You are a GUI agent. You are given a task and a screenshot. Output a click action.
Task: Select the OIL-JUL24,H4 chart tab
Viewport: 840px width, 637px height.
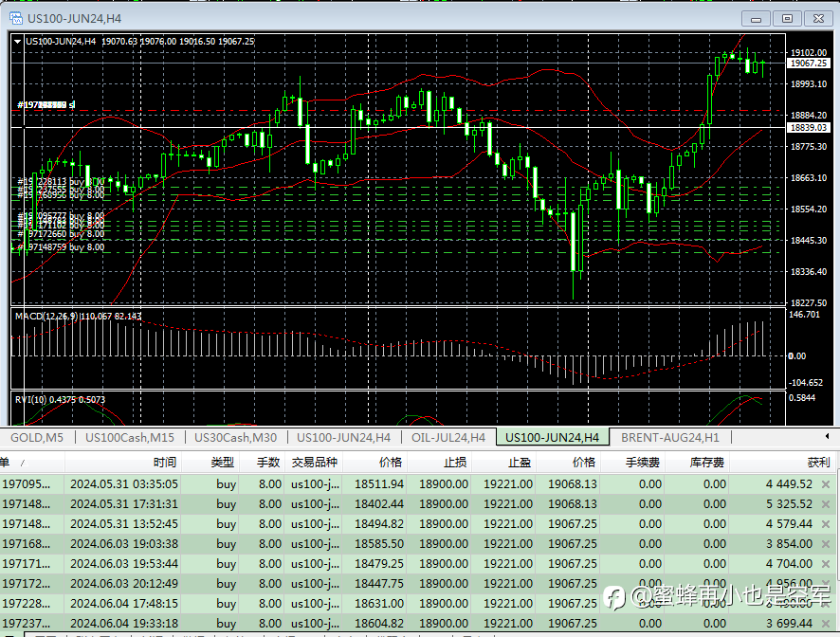[x=448, y=438]
